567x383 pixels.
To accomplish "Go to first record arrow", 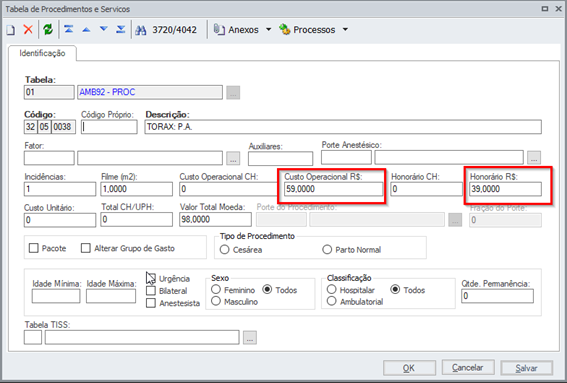I will 69,29.
